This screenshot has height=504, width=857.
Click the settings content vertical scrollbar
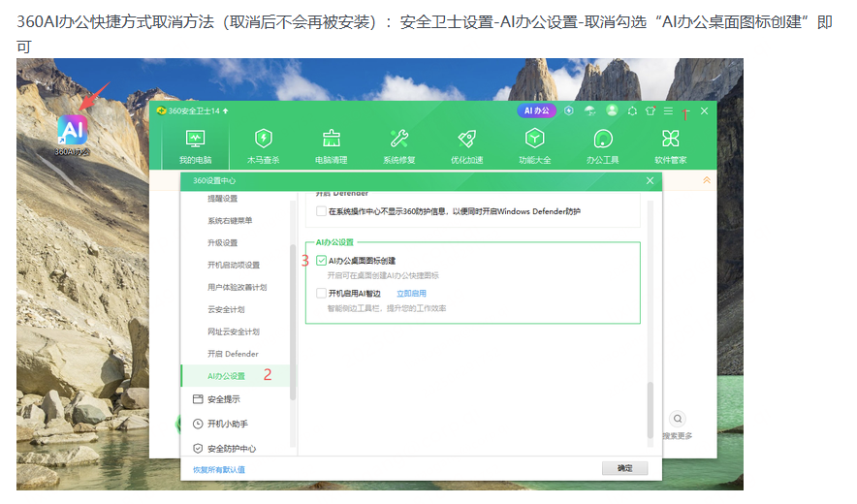651,407
